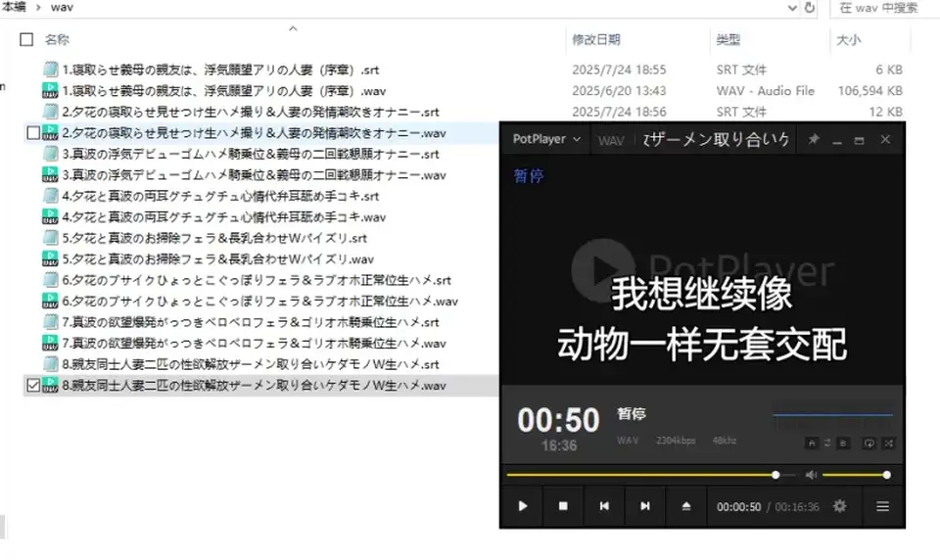The image size is (940, 560).
Task: Click the blue 暂停 status text in the video area
Action: click(529, 175)
